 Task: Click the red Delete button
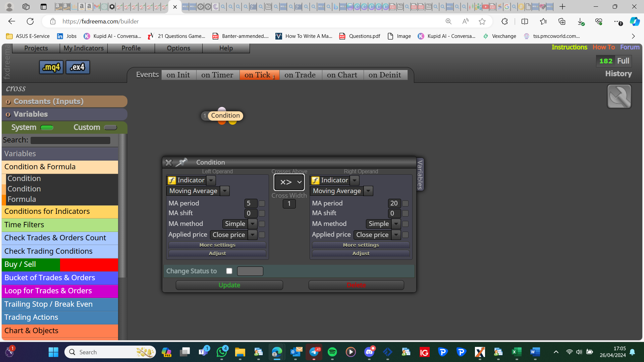[x=356, y=285]
